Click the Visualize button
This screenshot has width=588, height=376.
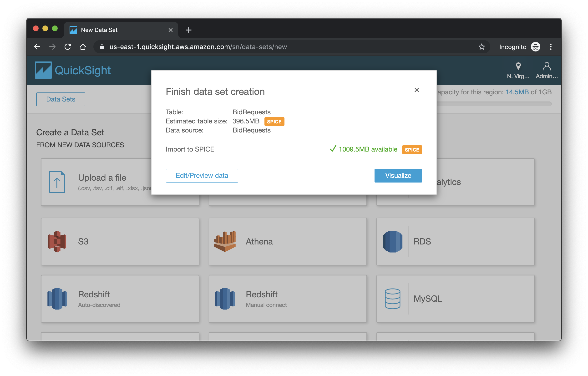pos(398,175)
